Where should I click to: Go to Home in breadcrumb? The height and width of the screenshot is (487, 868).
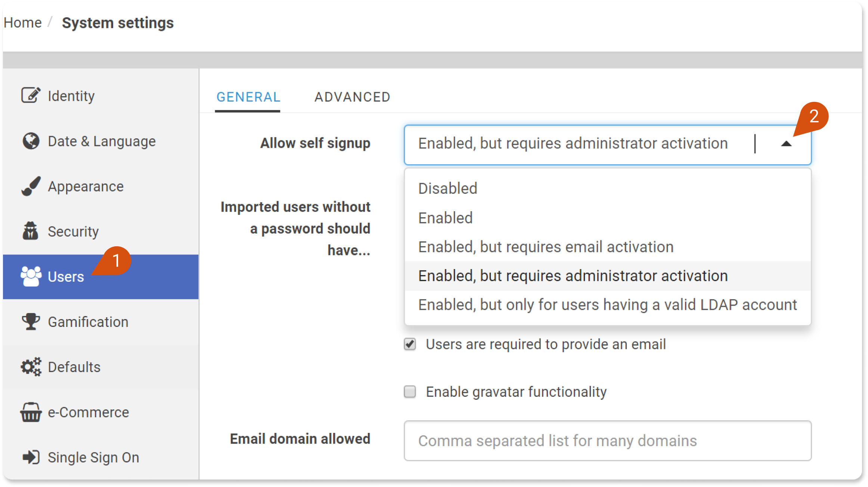pyautogui.click(x=22, y=23)
